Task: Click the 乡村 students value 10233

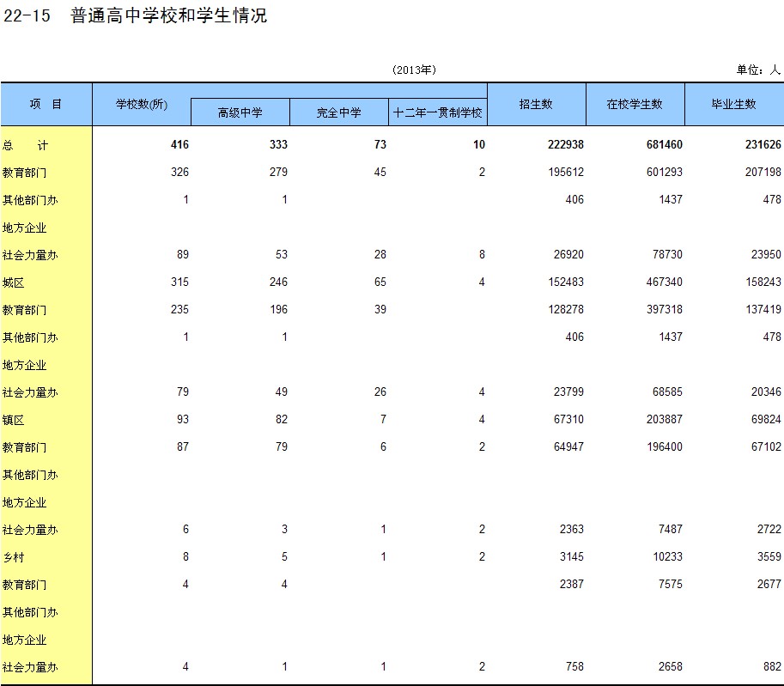Action: click(667, 557)
